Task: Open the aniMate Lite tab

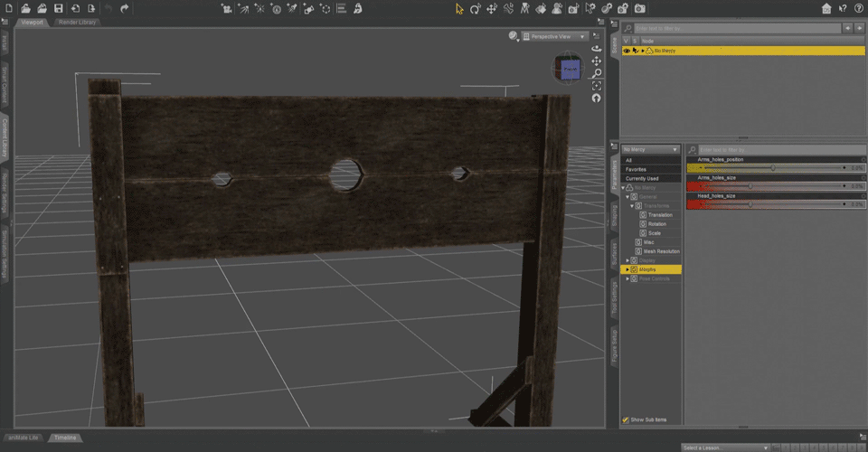Action: coord(24,438)
